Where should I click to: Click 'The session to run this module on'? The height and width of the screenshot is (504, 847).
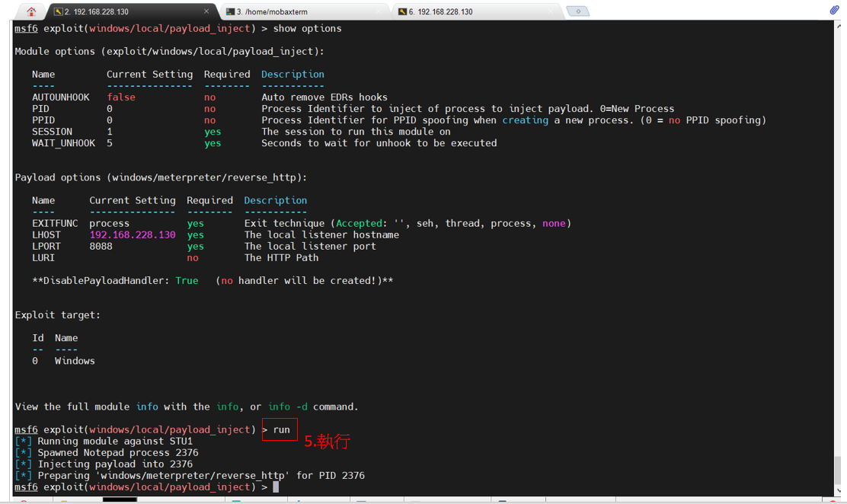pos(356,132)
